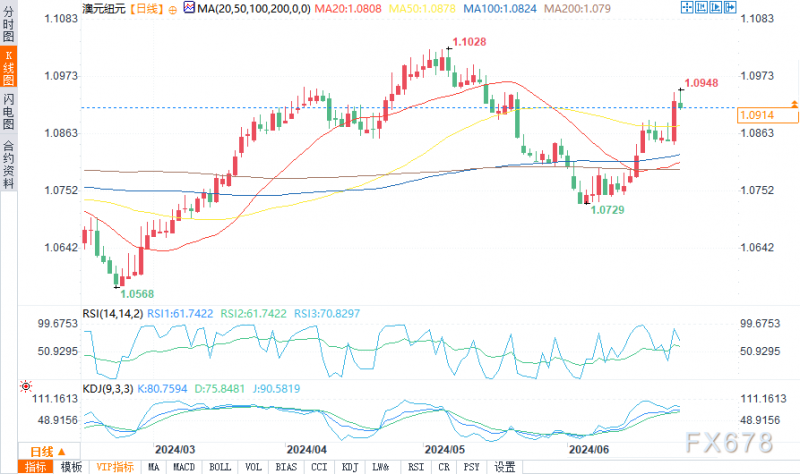Click the MA chart indicator icon

pos(189,8)
